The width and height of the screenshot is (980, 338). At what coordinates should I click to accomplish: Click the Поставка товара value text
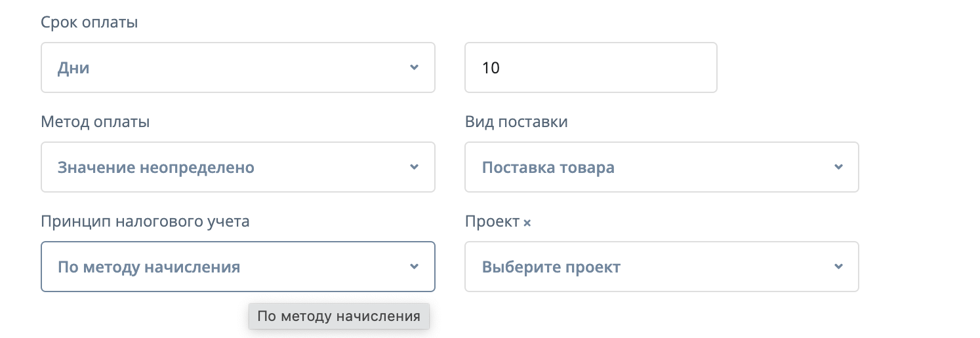(x=548, y=167)
